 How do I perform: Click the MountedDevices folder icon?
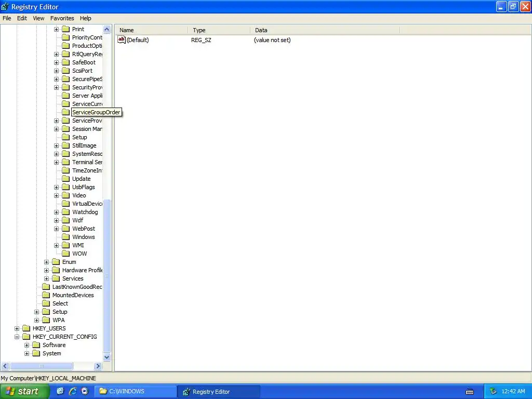[x=46, y=295]
